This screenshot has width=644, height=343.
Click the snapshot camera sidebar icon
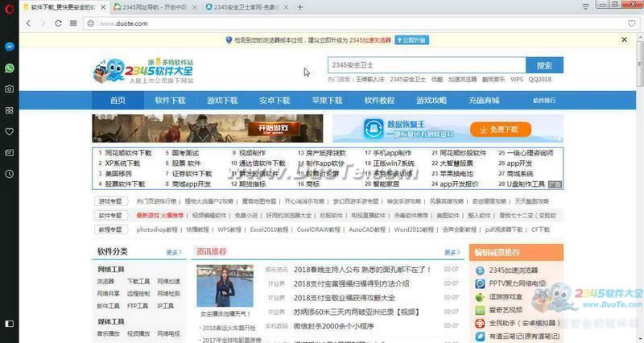(8, 89)
